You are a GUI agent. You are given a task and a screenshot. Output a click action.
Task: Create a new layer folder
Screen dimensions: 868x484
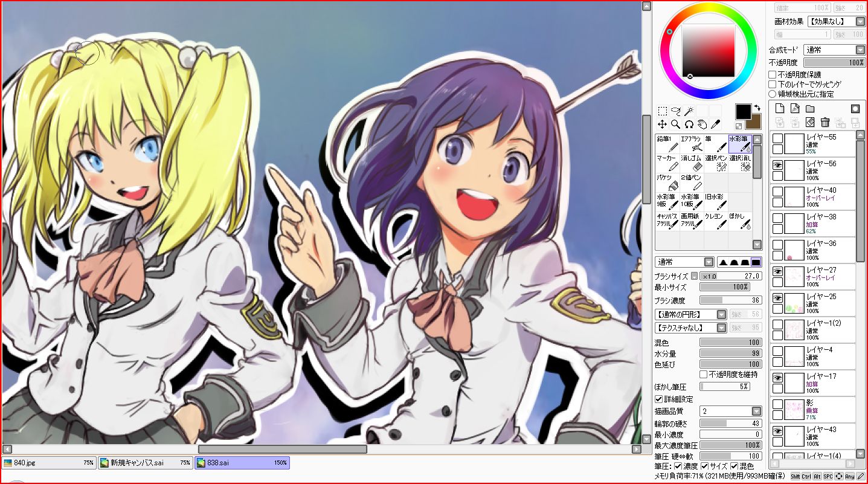(809, 109)
